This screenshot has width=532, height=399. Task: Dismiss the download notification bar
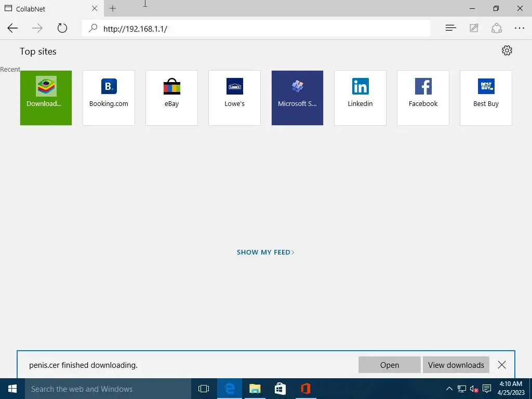(502, 365)
